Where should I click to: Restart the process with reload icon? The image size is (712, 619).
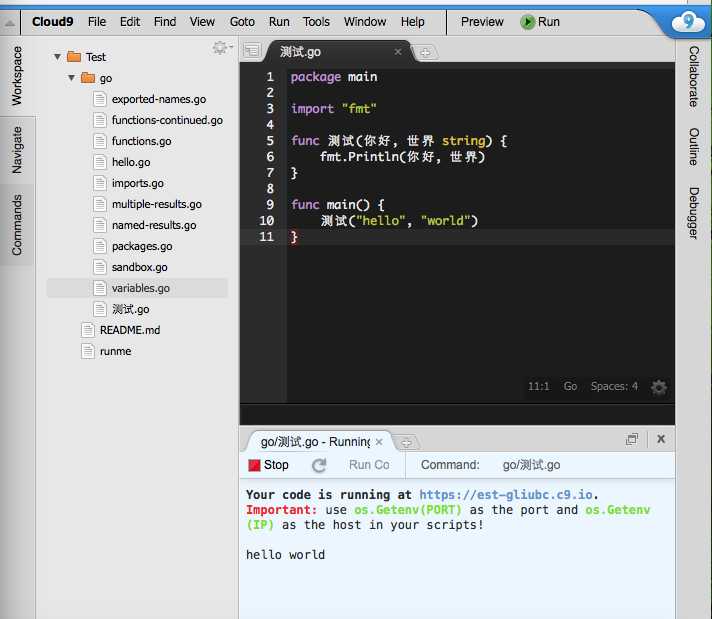319,465
